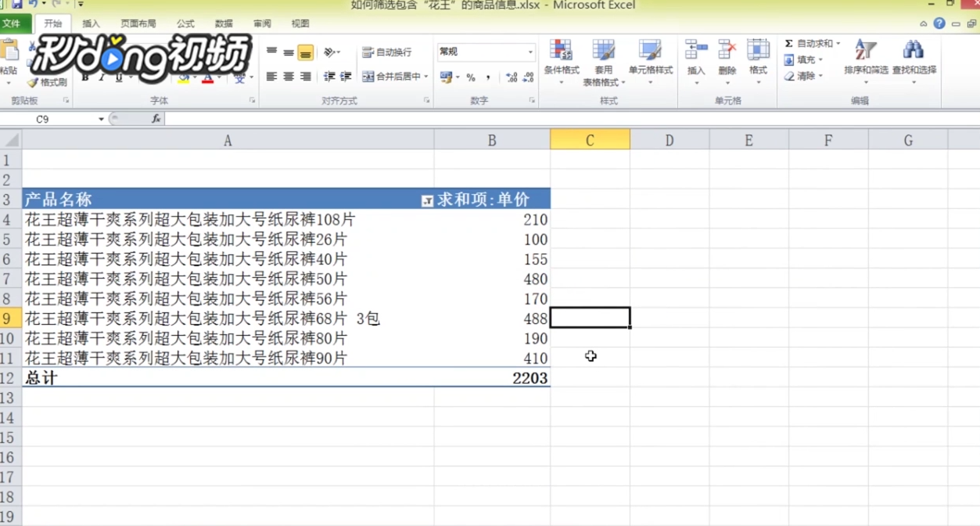Click insert function fx icon

click(156, 119)
